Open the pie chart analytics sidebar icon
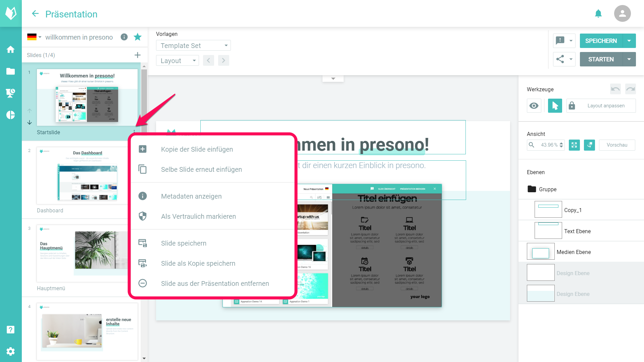This screenshot has width=644, height=362. [11, 115]
